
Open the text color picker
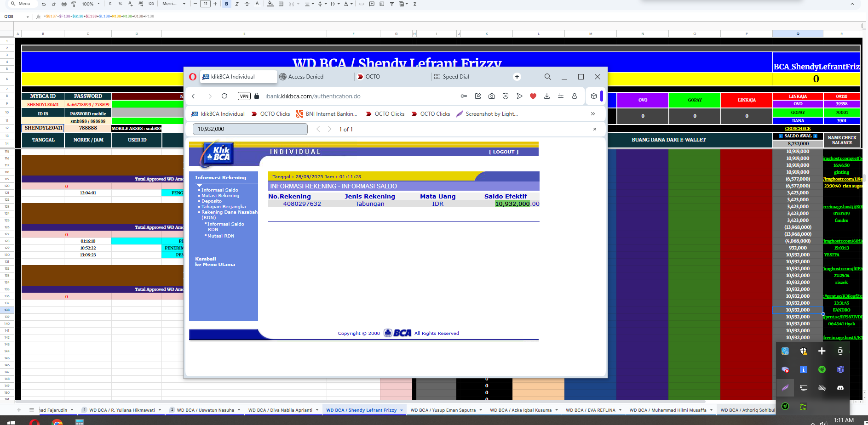pyautogui.click(x=257, y=4)
